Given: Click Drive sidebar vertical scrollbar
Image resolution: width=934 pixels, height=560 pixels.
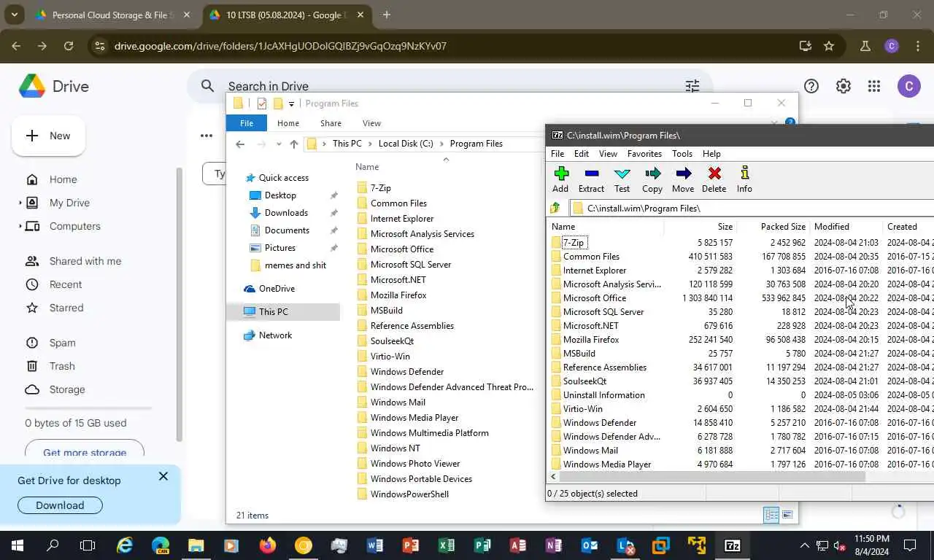Looking at the screenshot, I should click(x=179, y=304).
